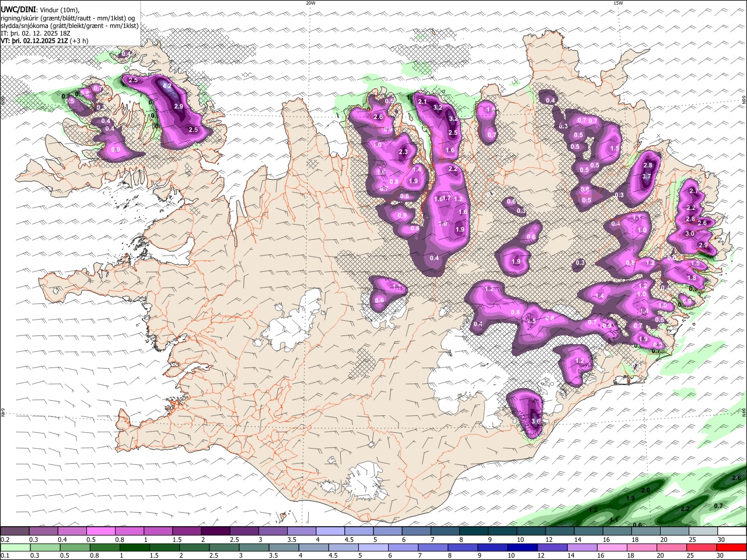Click the pale gray 25 mm snow swatch
The image size is (747, 560).
703,531
